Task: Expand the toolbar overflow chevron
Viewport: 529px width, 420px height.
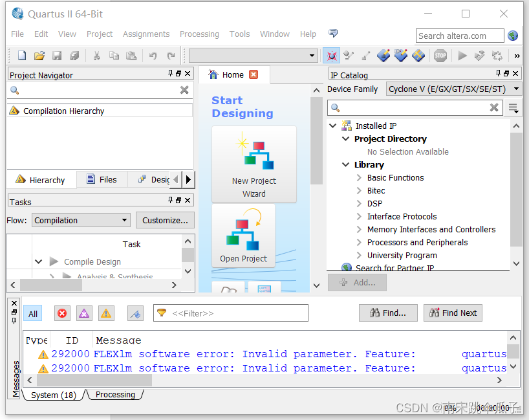Action: click(x=517, y=56)
